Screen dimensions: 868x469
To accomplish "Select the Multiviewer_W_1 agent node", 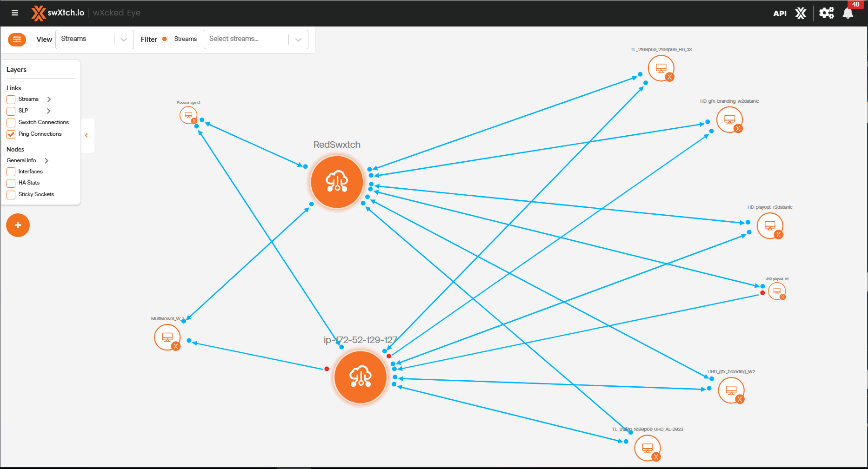I will pyautogui.click(x=167, y=337).
